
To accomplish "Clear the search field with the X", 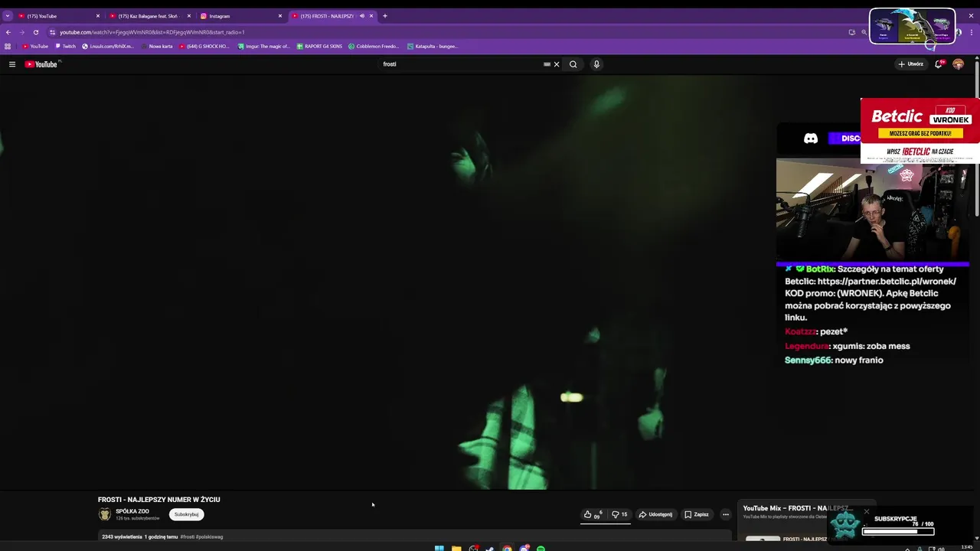I will 557,64.
